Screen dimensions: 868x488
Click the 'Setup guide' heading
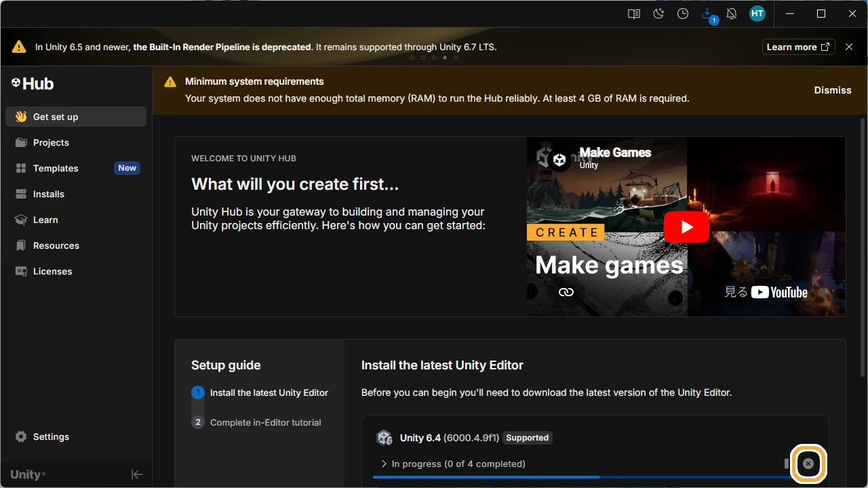click(226, 365)
